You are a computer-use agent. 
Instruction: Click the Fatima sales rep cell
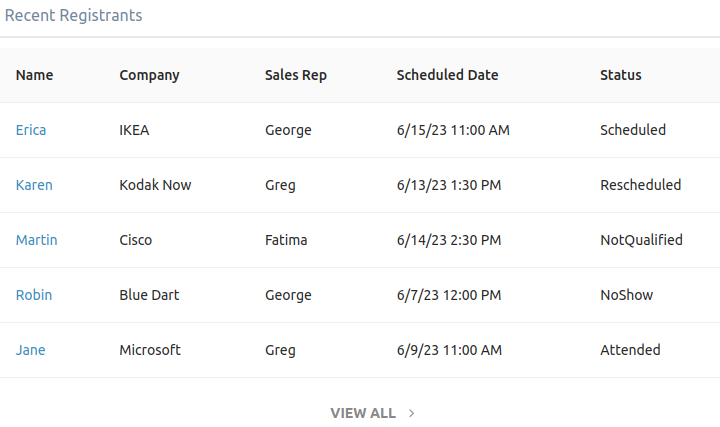pos(286,240)
